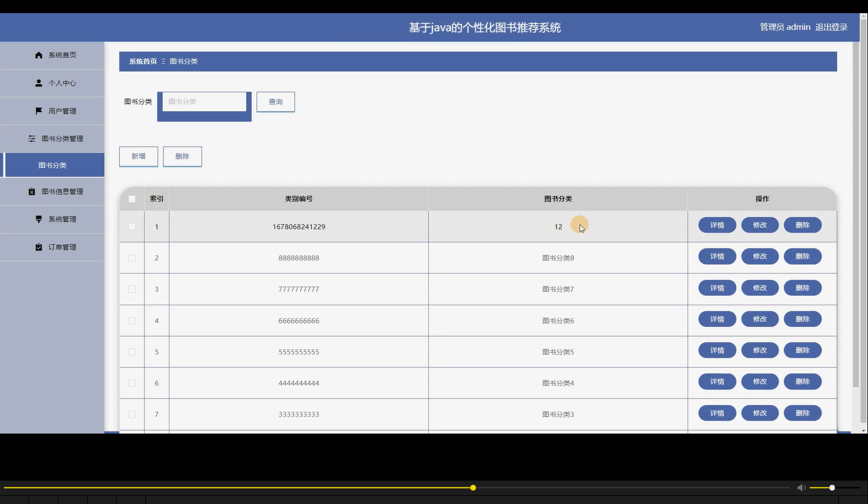Screen dimensions: 868x504
Task: Click the 图书分类管理 sliders icon
Action: point(32,138)
